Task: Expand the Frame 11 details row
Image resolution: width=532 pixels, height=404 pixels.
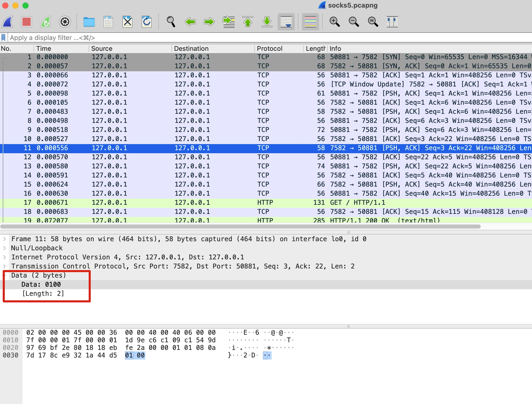Action: tap(5, 239)
